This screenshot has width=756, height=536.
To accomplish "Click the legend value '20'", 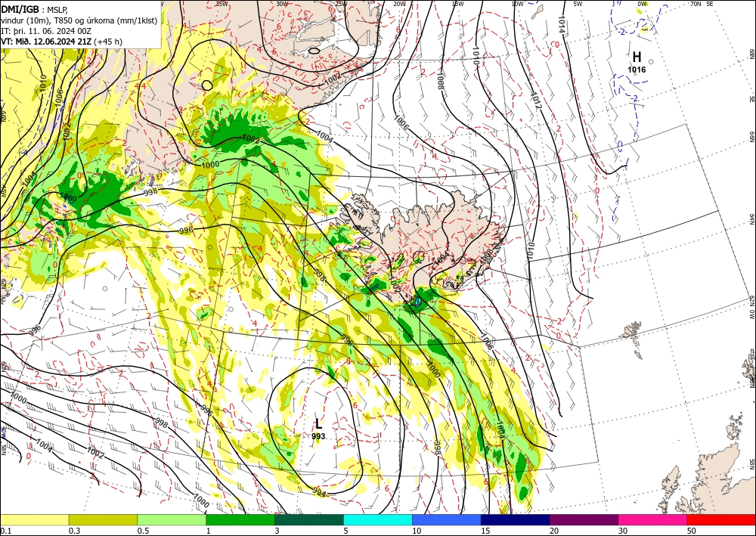I will click(554, 531).
